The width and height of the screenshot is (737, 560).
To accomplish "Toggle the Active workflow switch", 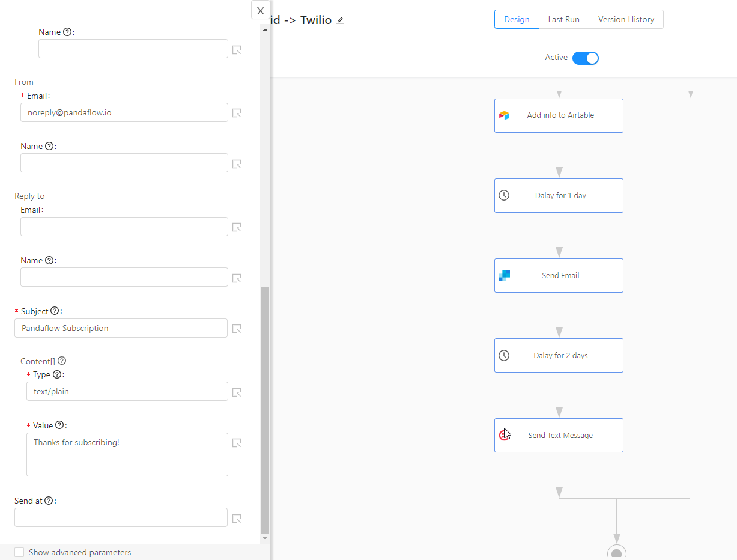I will (x=586, y=58).
